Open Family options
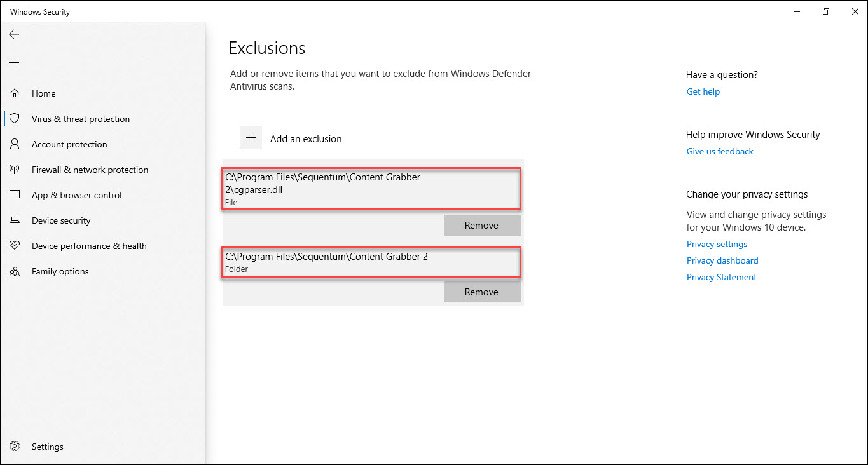The width and height of the screenshot is (868, 465). (x=60, y=271)
